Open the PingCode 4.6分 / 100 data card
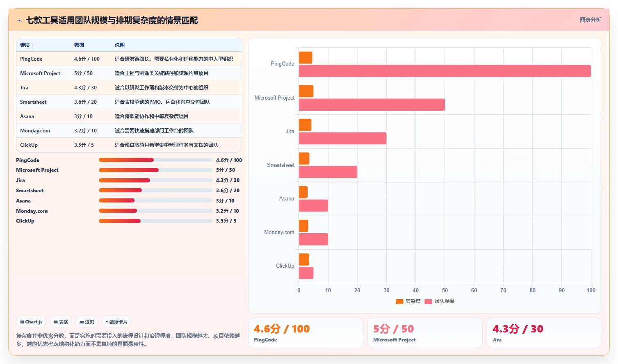The image size is (618, 364). pyautogui.click(x=306, y=333)
